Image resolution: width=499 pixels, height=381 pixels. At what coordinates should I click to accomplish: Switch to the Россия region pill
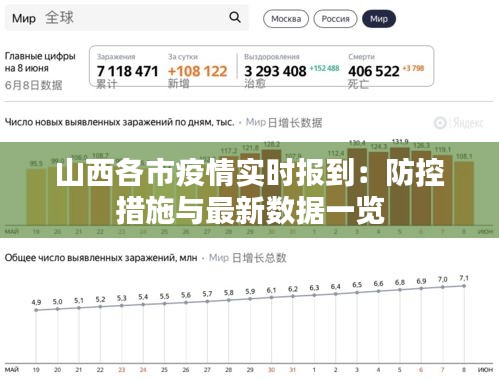(x=335, y=19)
